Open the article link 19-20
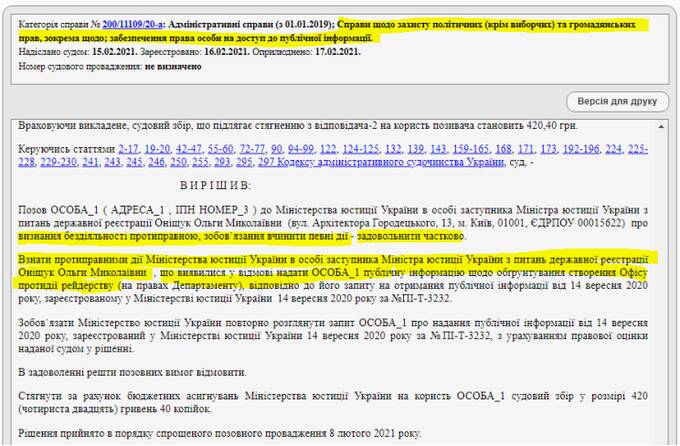 coord(157,149)
